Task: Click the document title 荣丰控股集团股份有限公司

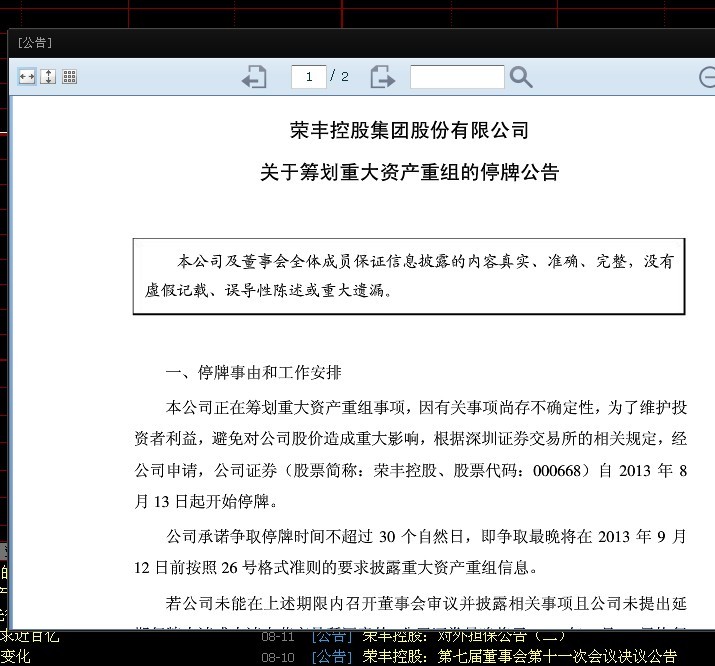Action: pyautogui.click(x=408, y=131)
